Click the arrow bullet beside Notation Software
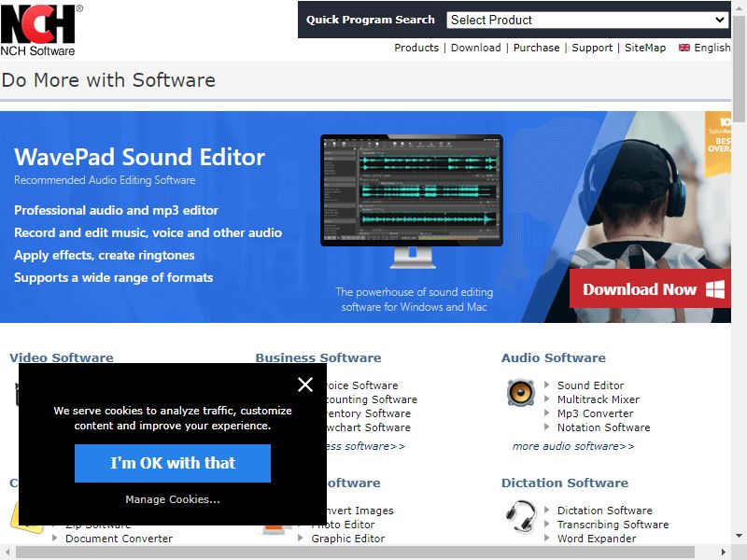 [x=546, y=427]
